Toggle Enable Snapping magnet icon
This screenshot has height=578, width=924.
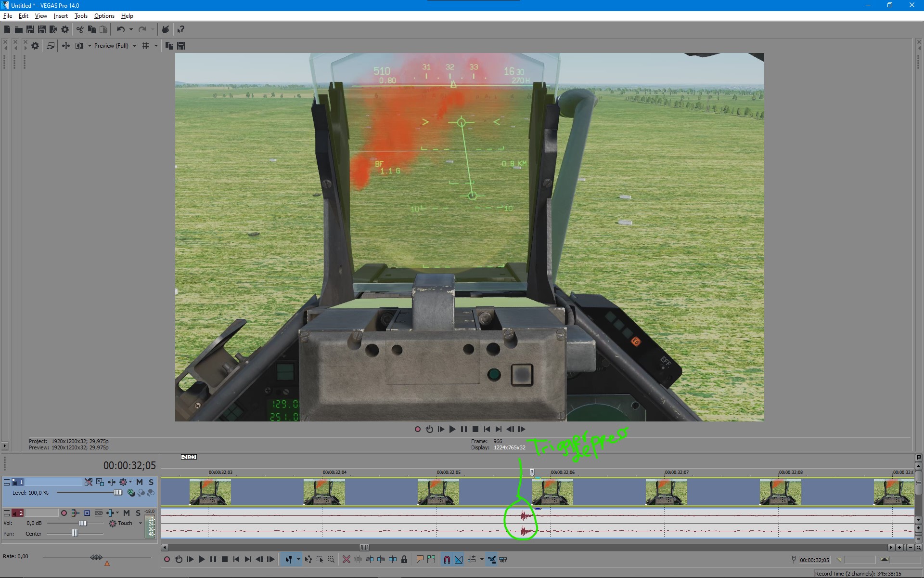pyautogui.click(x=447, y=560)
